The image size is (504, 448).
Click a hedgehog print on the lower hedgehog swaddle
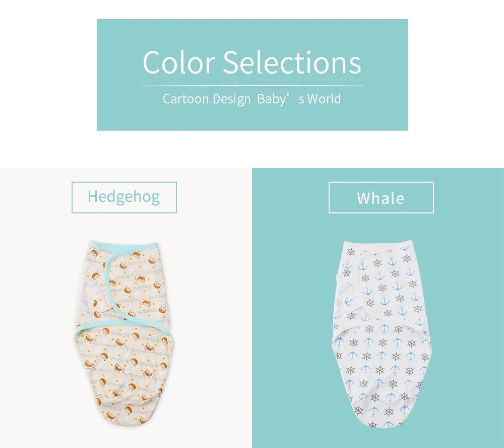tap(104, 358)
